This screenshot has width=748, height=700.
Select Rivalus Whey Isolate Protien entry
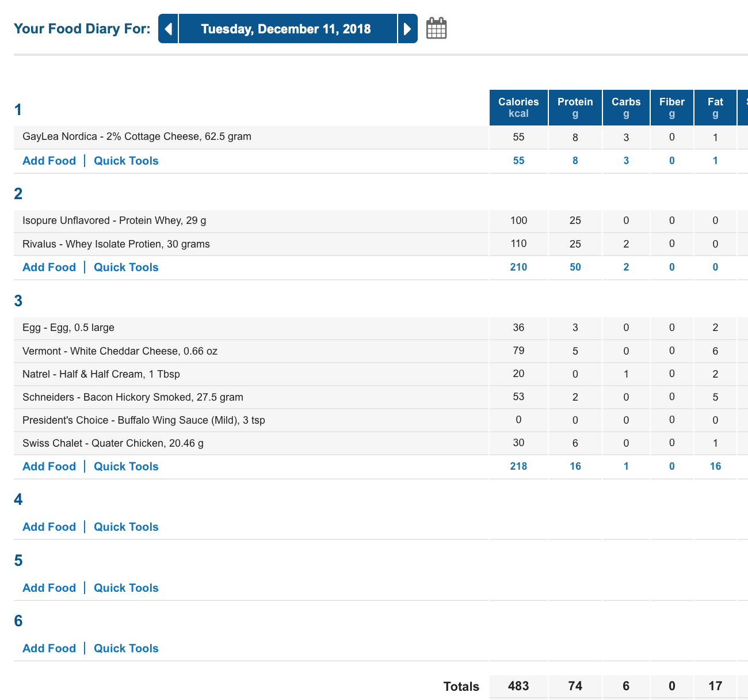(116, 244)
